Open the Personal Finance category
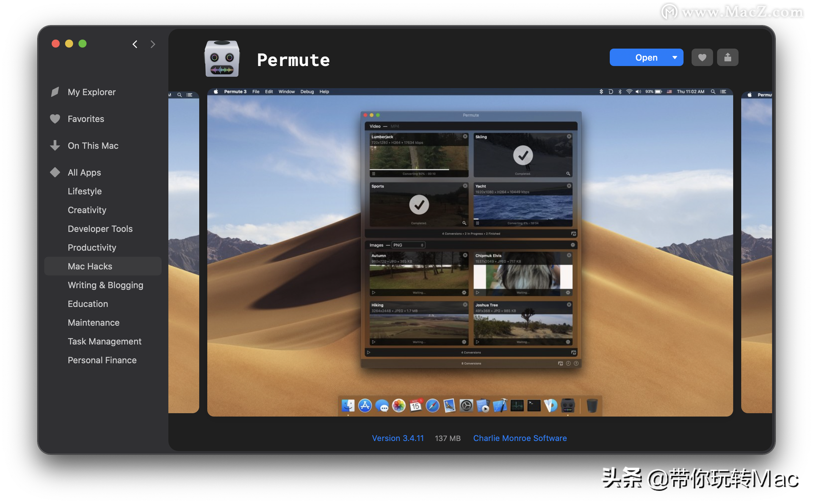Image resolution: width=813 pixels, height=504 pixels. point(102,360)
